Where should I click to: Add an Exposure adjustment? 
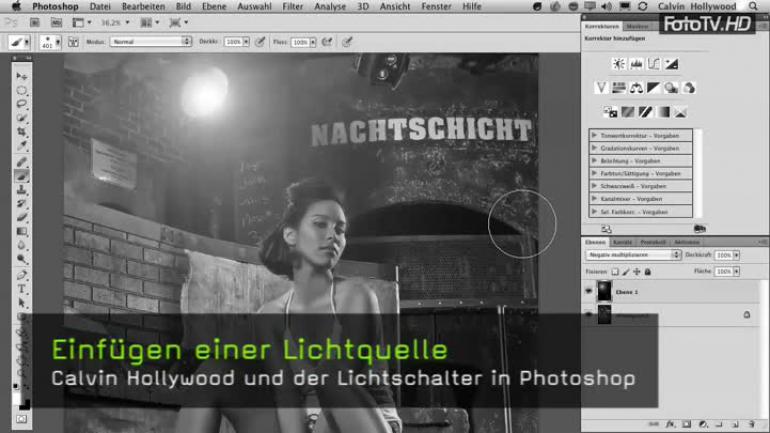(x=671, y=64)
